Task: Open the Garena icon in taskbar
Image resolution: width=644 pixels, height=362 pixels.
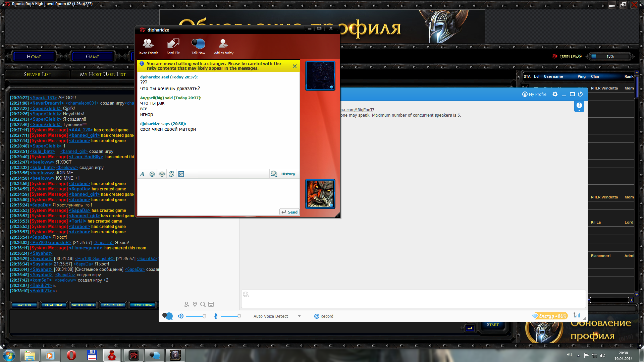Action: pyautogui.click(x=134, y=355)
